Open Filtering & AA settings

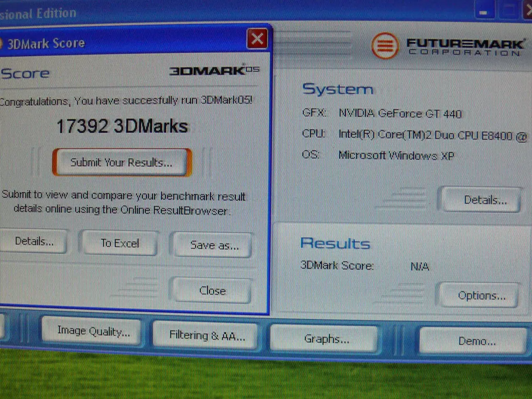tap(207, 335)
